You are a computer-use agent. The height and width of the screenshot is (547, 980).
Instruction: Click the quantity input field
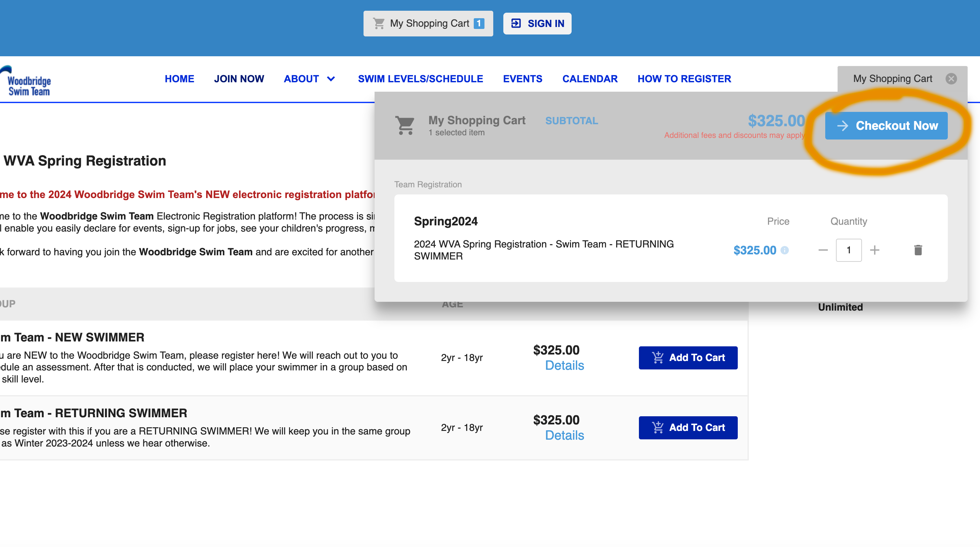(848, 250)
